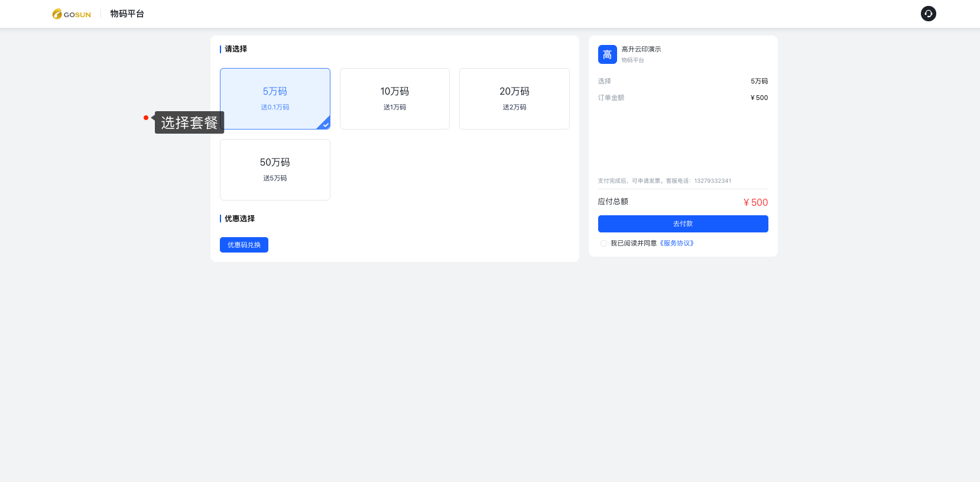Click the 去付款 pay button

tap(683, 224)
